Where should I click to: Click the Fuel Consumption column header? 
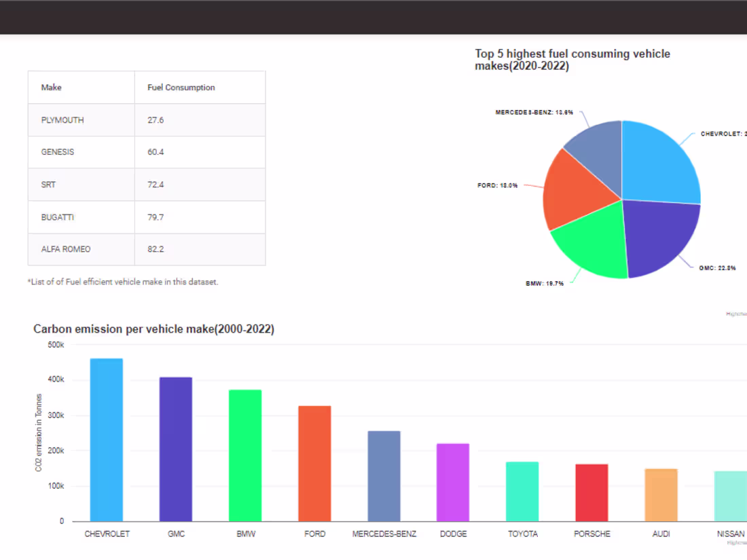[x=181, y=87]
